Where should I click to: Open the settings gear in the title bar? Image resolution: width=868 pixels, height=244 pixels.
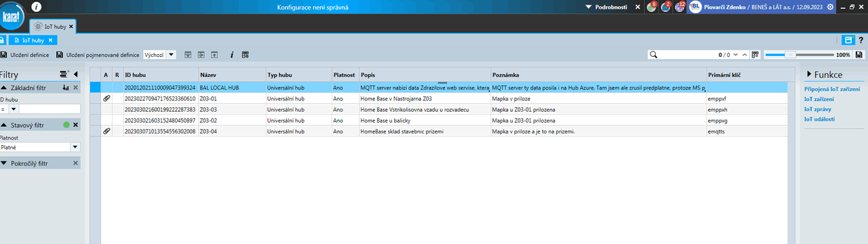(x=830, y=7)
